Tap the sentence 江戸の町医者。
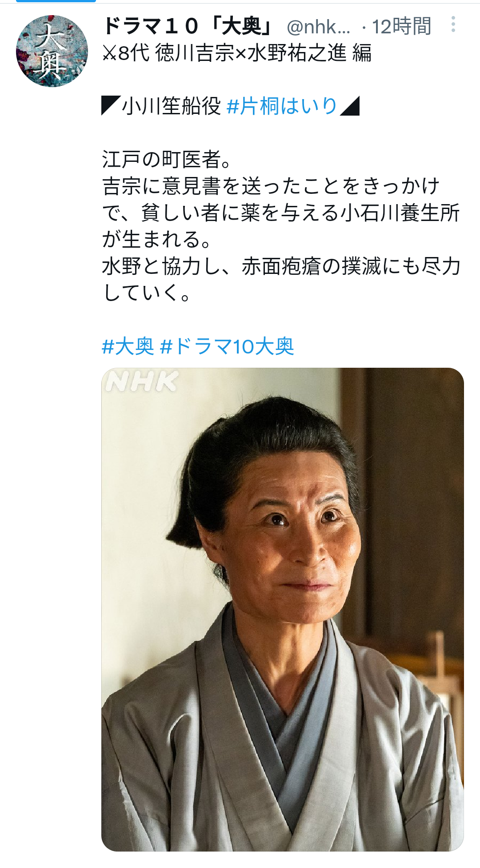The width and height of the screenshot is (480, 868). 167,160
